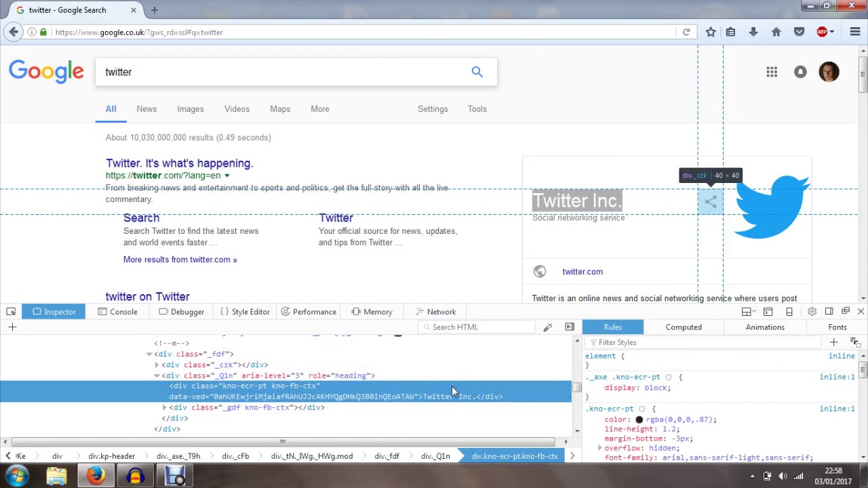This screenshot has width=868, height=488.
Task: Expand the overflow: hidden property arrow
Action: click(599, 448)
